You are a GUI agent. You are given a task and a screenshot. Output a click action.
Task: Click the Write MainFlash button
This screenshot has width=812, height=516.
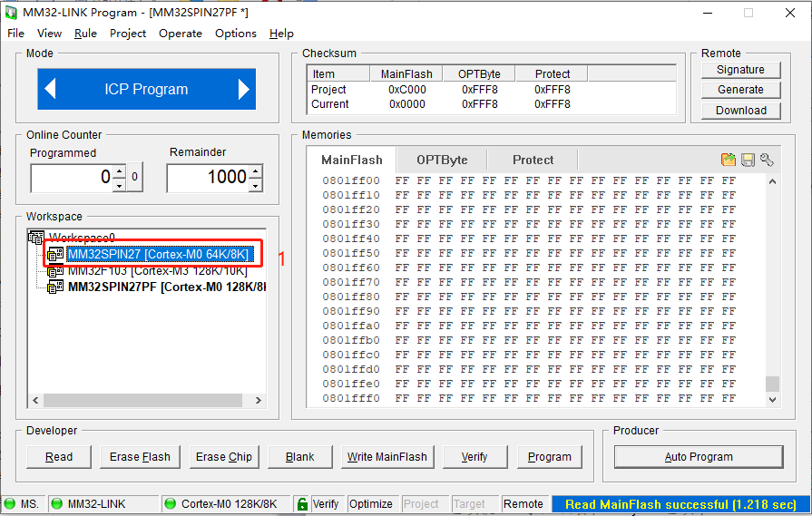(386, 457)
